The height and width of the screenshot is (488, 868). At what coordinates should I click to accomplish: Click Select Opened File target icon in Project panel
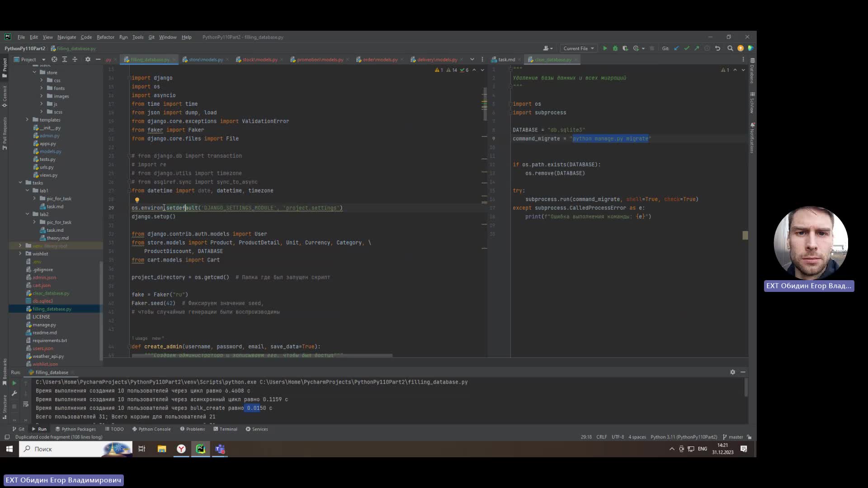point(54,59)
